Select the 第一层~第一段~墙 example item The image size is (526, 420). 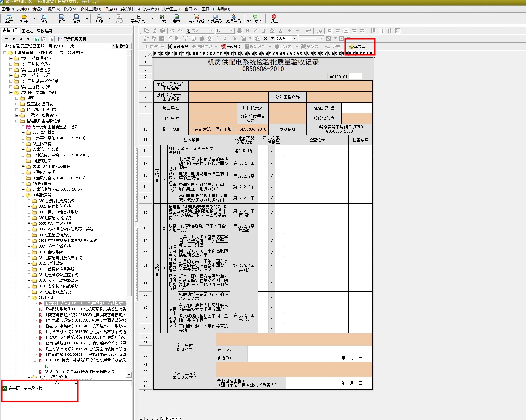tap(25, 388)
